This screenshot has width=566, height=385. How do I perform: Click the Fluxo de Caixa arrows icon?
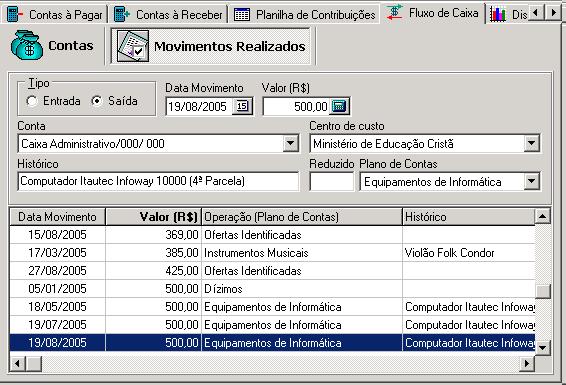pos(395,13)
